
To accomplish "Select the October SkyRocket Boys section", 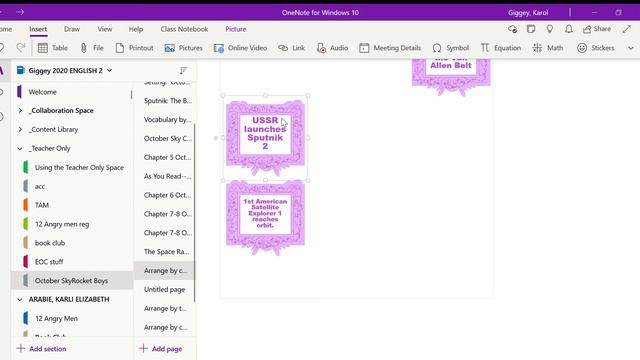I will 72,280.
